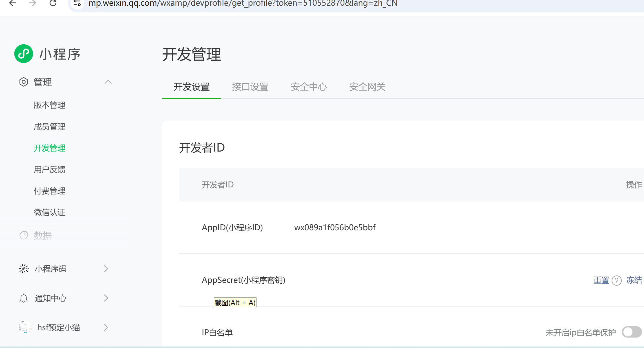Expand the hsf预定小猫 account chevron

(106, 327)
